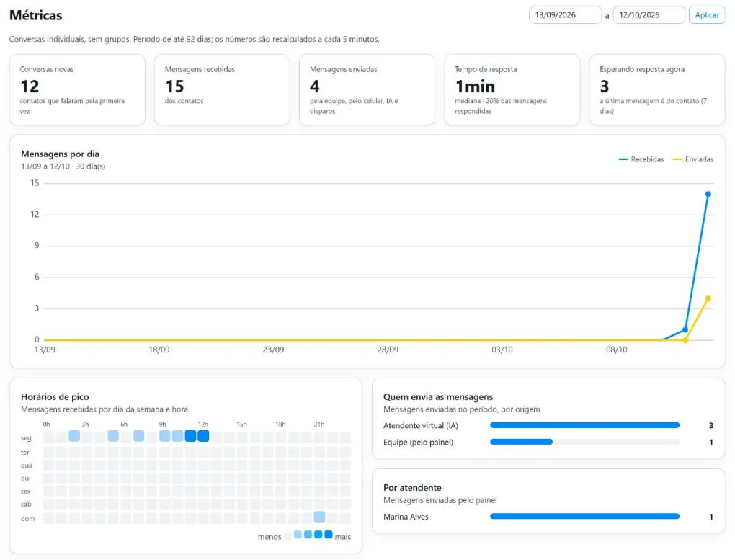Click the 'sáb' weekday row label
Image resolution: width=735 pixels, height=560 pixels.
coord(26,505)
